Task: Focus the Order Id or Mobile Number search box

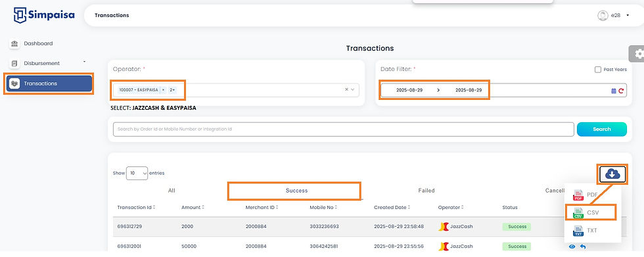Action: 343,129
